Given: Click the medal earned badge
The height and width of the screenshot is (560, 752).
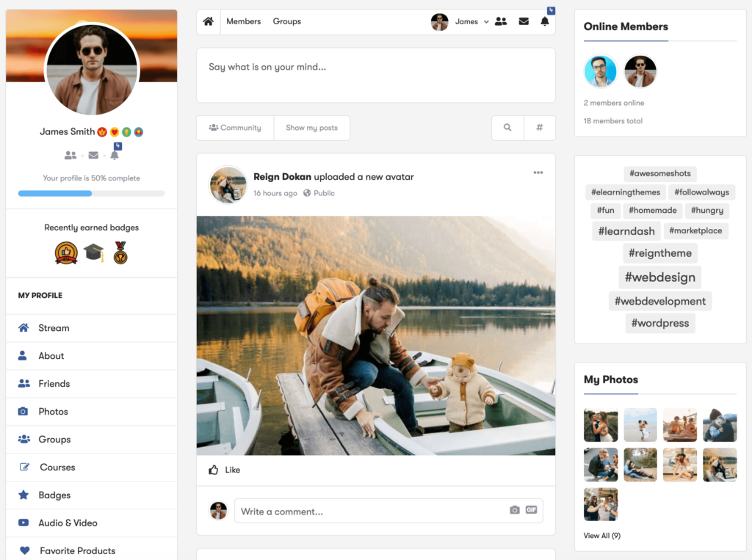Looking at the screenshot, I should [x=120, y=253].
